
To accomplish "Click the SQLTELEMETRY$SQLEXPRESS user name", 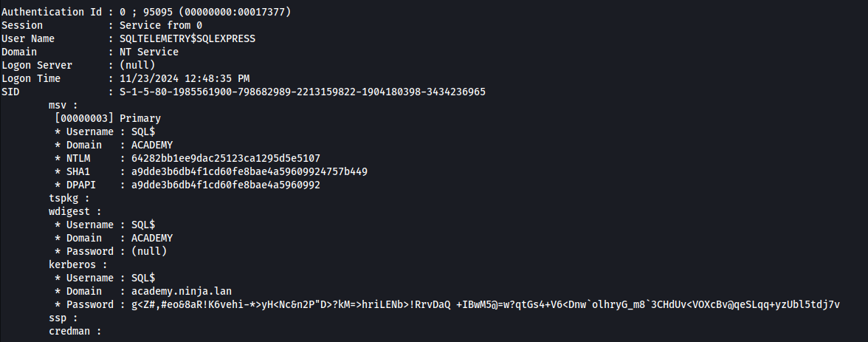I will pyautogui.click(x=187, y=39).
